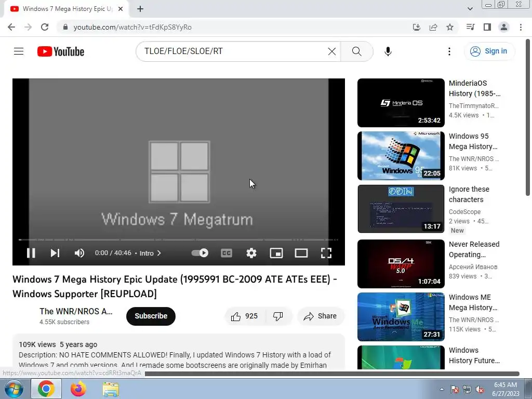Click the Sign in button
This screenshot has width=532, height=399.
[x=489, y=51]
